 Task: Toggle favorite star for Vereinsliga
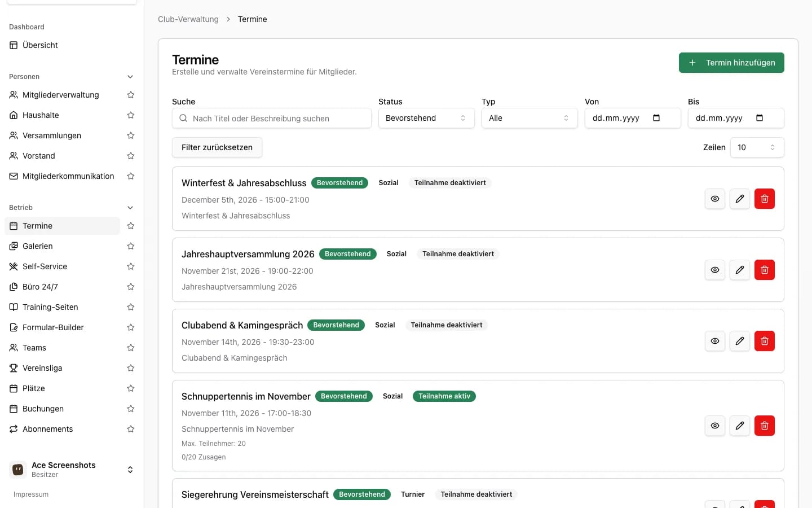131,368
